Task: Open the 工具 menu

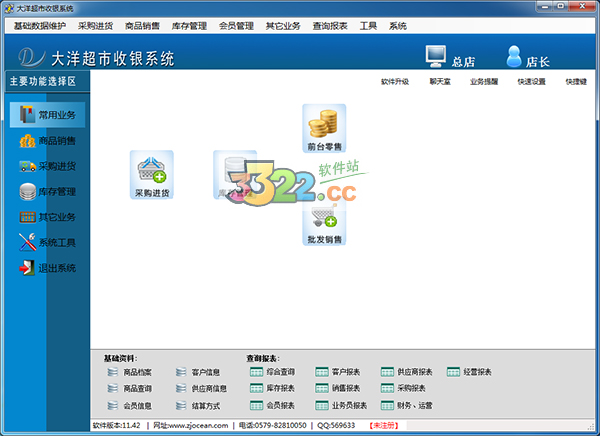Action: [368, 26]
